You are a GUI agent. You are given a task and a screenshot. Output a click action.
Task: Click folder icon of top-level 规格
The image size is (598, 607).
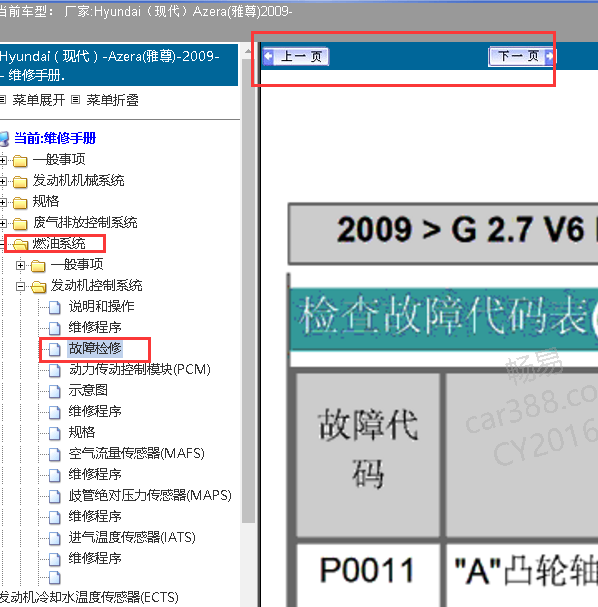20,202
